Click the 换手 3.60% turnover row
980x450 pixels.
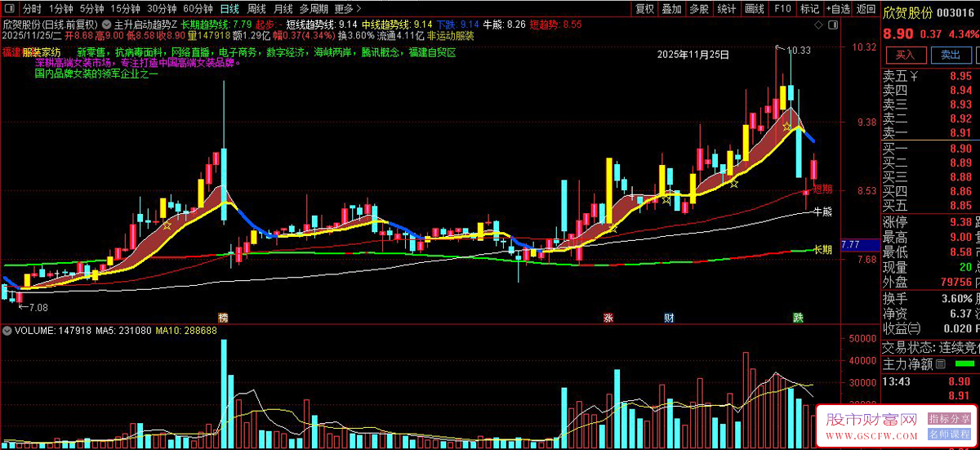(931, 298)
